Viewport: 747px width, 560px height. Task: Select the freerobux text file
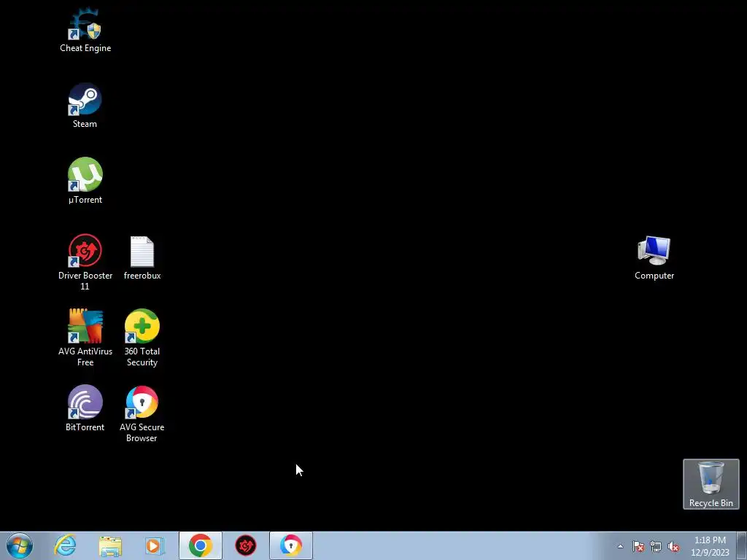tap(142, 257)
